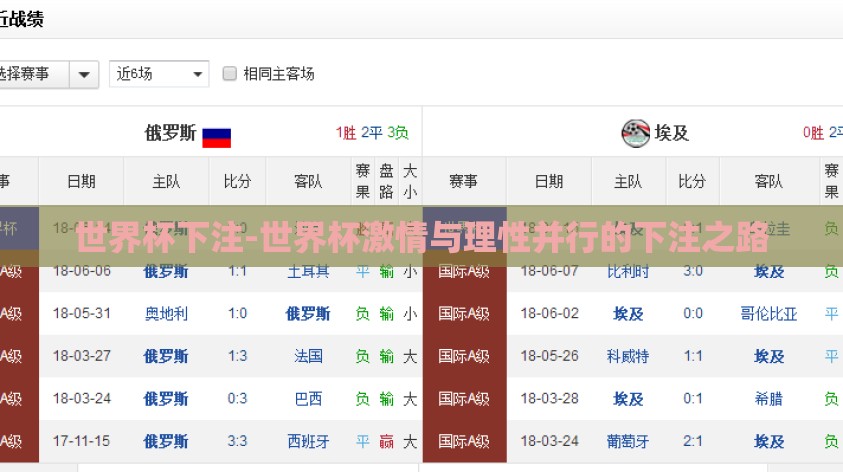
Task: Open 哥伦比亚 team link in 18-06-02 row
Action: coord(768,313)
